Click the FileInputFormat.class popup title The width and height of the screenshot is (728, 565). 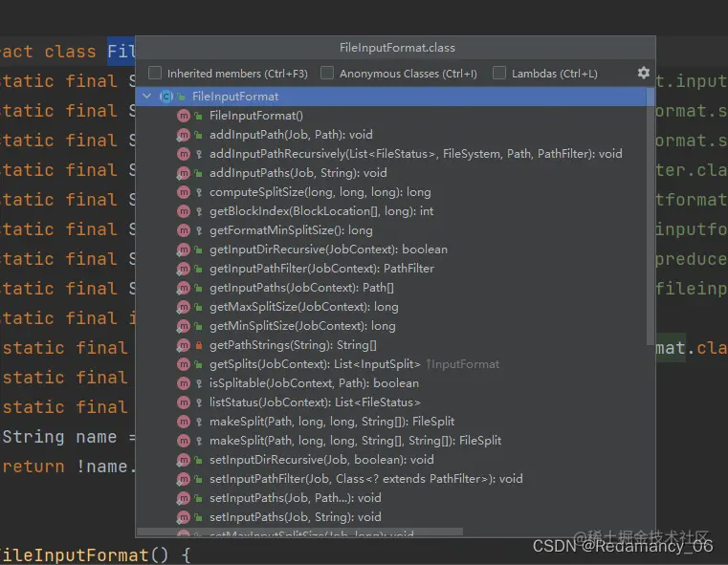pyautogui.click(x=397, y=48)
